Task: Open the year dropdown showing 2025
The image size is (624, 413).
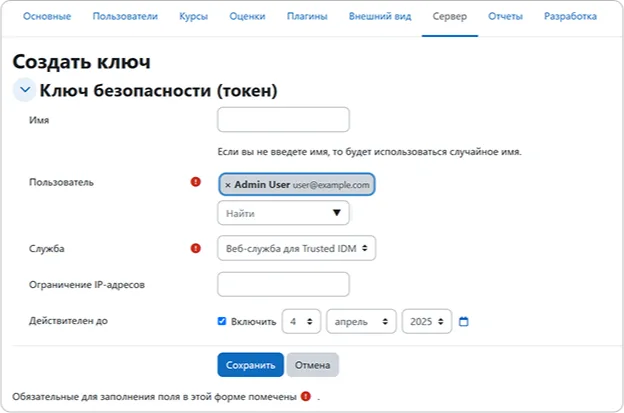Action: tap(427, 322)
